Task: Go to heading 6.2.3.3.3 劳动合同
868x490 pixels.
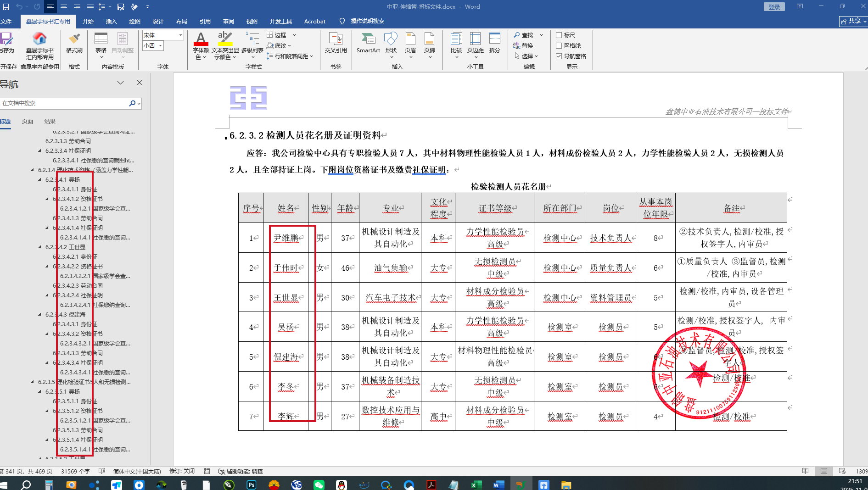Action: pyautogui.click(x=68, y=141)
